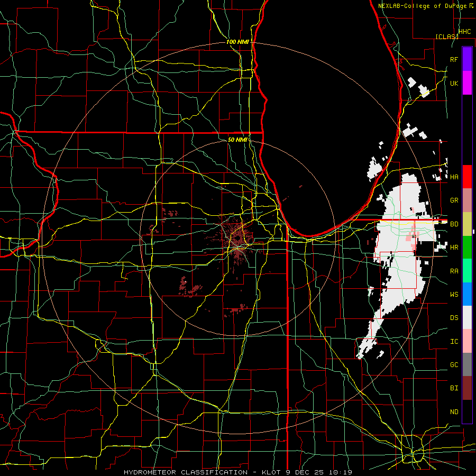
Task: Click the GC legend label
Action: 454,364
